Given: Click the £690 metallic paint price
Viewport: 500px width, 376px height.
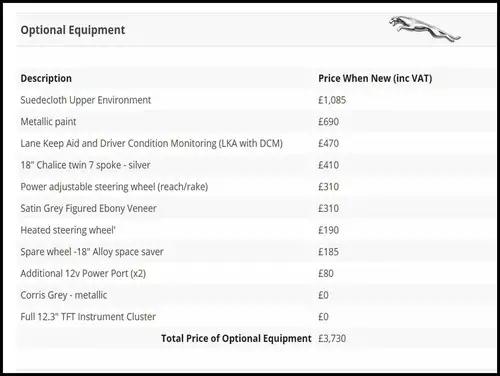Looking at the screenshot, I should pos(328,122).
